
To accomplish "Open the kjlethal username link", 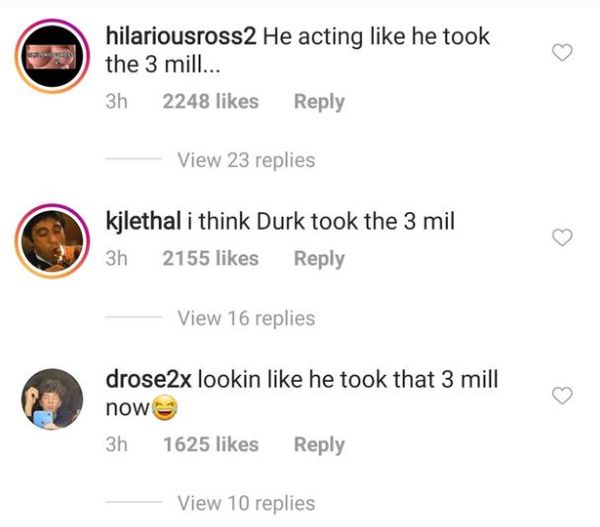I will tap(143, 222).
